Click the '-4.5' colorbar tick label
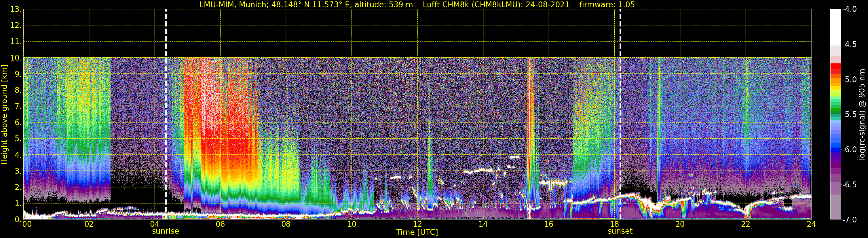This screenshot has height=238, width=868. [849, 44]
